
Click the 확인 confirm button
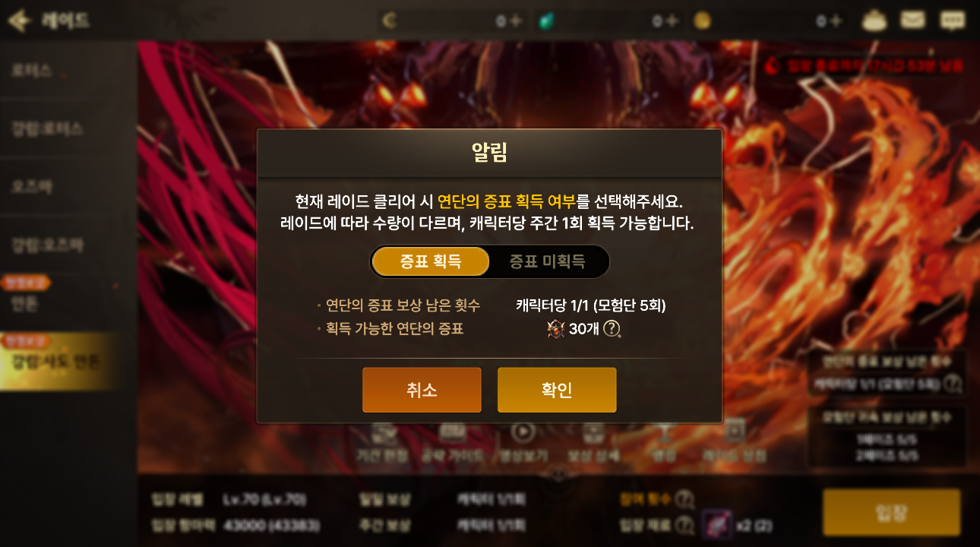[557, 390]
